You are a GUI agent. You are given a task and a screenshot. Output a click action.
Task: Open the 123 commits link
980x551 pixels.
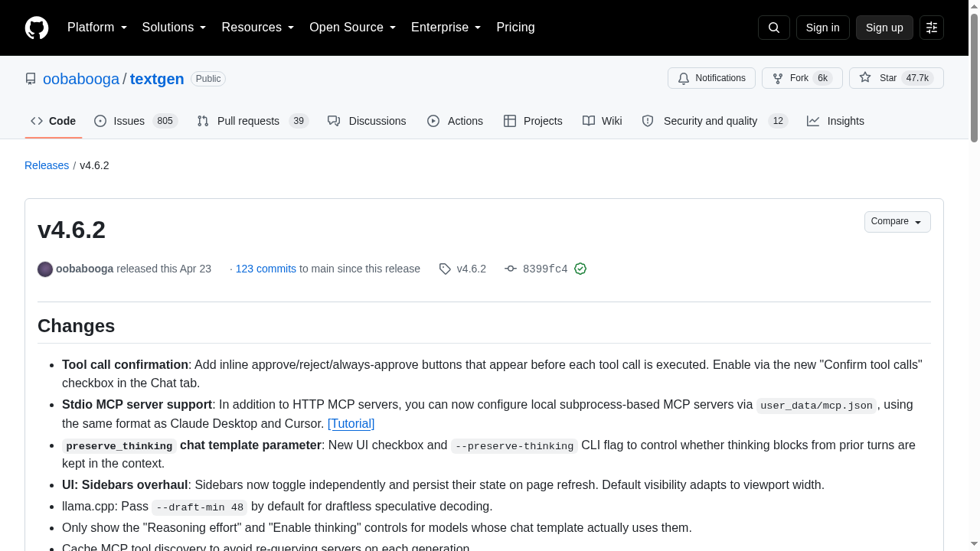point(266,269)
